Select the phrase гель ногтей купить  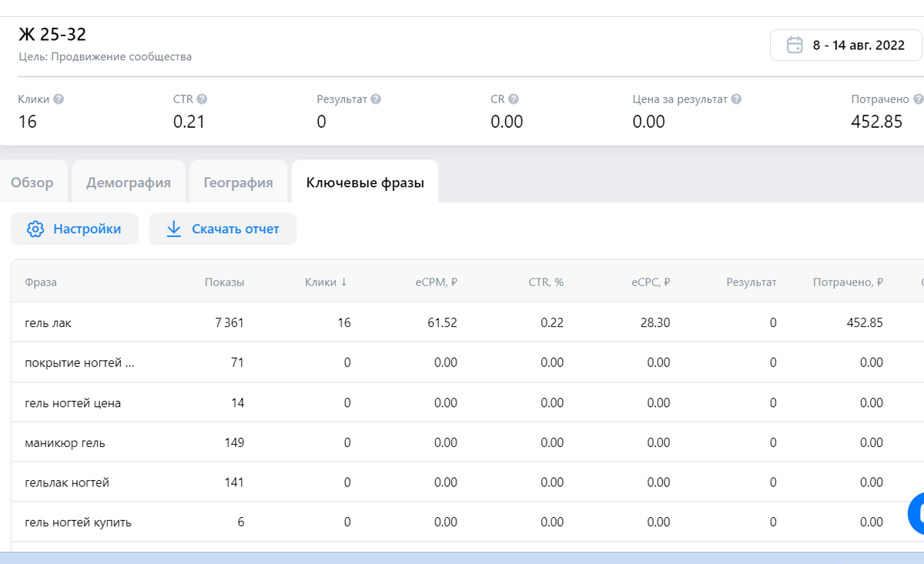[x=78, y=522]
